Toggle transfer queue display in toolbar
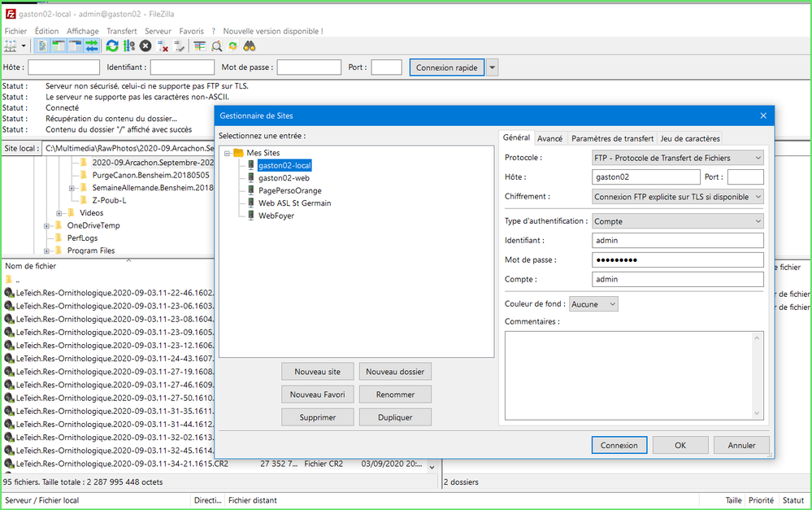Image resolution: width=812 pixels, height=510 pixels. [x=92, y=46]
